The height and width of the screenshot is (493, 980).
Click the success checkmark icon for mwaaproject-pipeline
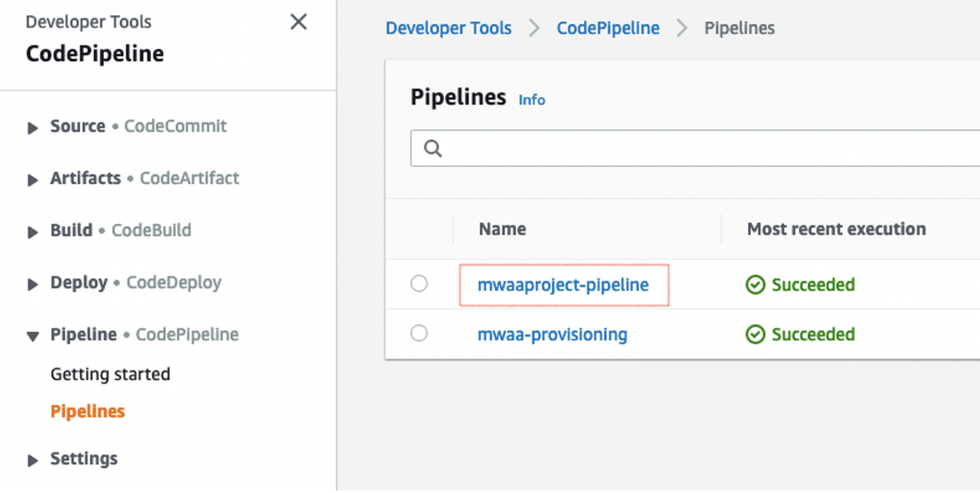755,285
